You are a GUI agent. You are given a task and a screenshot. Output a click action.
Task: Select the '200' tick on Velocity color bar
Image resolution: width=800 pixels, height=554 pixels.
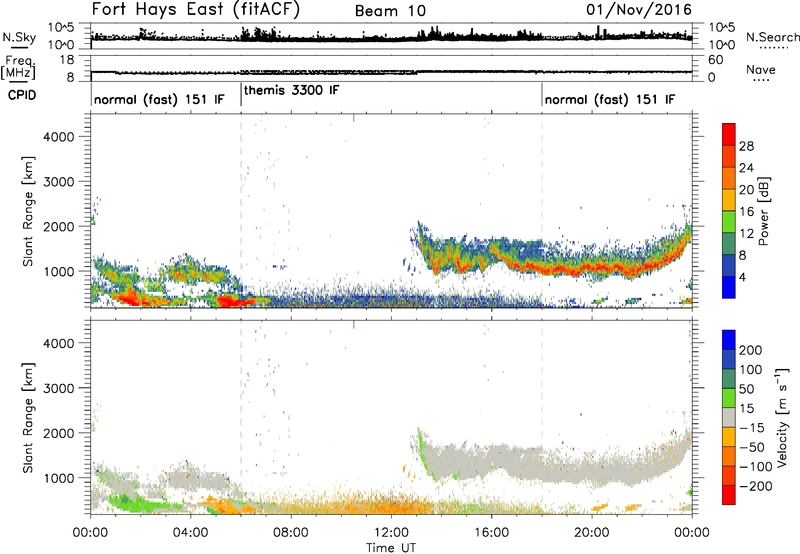click(750, 350)
